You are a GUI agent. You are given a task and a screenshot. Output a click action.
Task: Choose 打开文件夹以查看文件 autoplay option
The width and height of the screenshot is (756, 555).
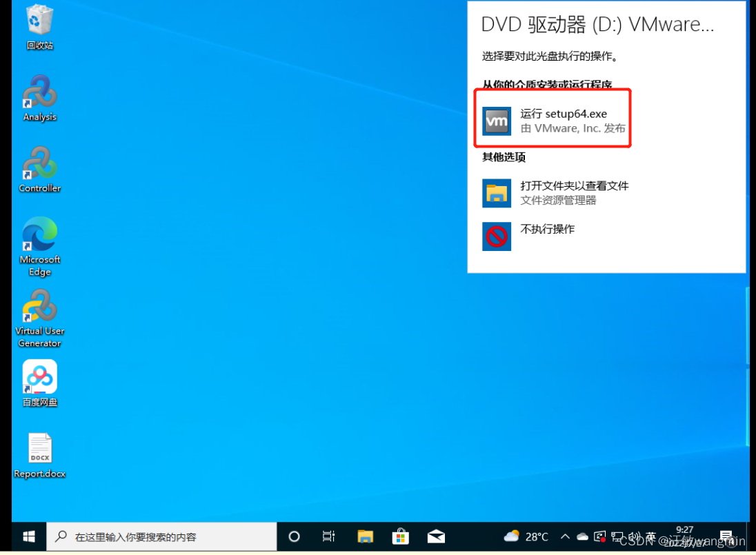[x=556, y=193]
